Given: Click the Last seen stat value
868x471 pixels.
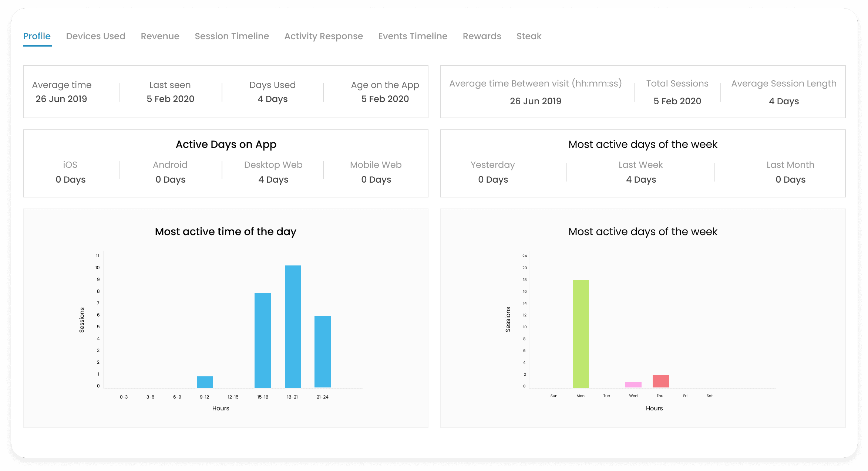Looking at the screenshot, I should pos(170,99).
